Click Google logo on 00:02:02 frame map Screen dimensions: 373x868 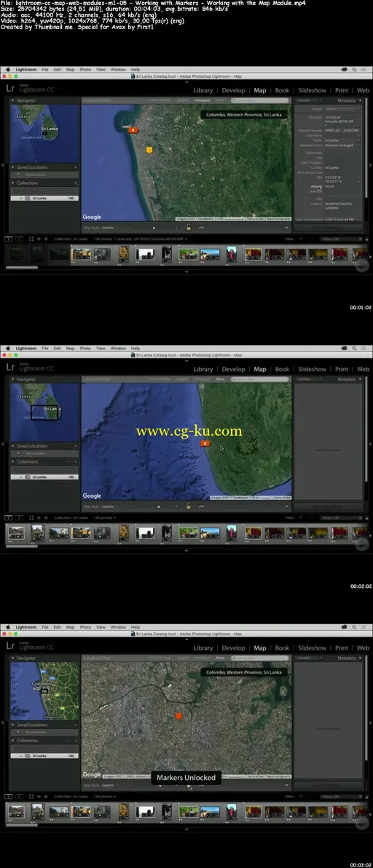[x=92, y=496]
